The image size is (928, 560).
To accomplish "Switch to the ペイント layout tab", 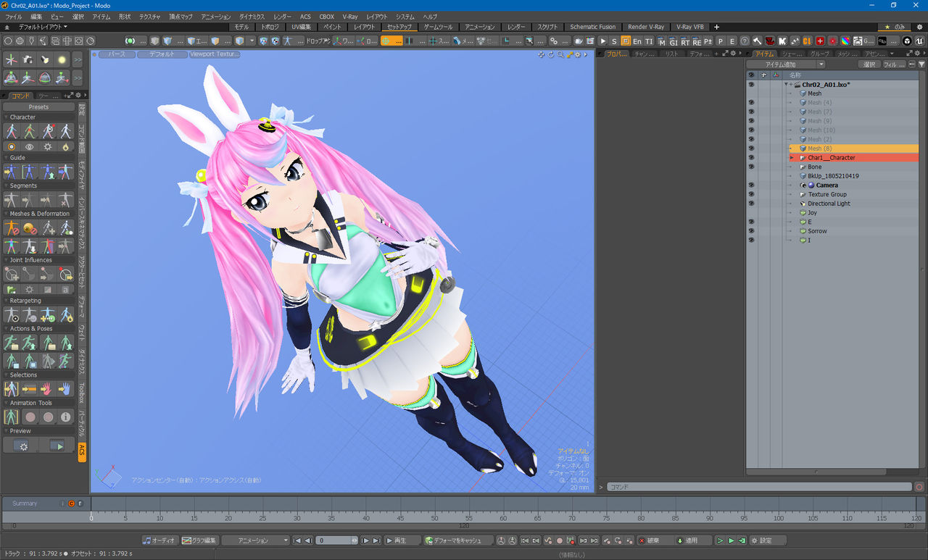I will [333, 27].
